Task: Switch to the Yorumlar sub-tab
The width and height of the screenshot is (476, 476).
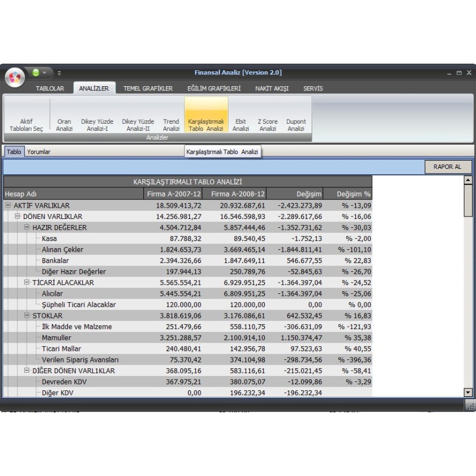Action: click(x=39, y=152)
